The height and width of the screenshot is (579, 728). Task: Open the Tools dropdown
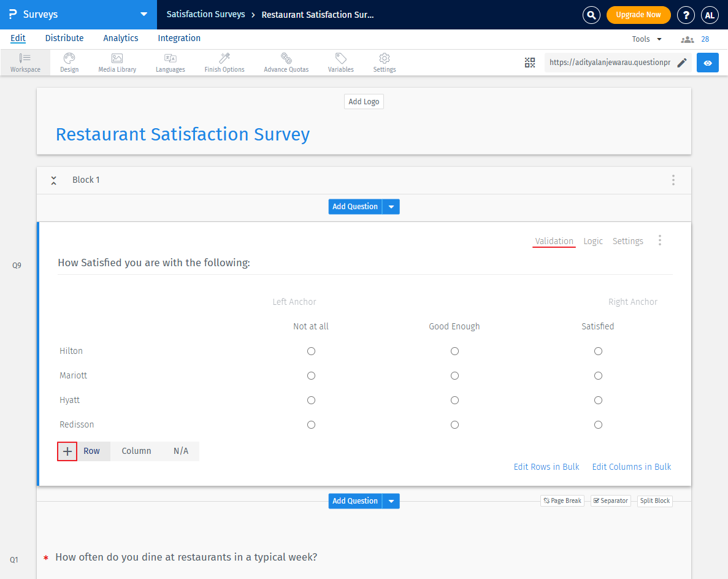pos(646,38)
